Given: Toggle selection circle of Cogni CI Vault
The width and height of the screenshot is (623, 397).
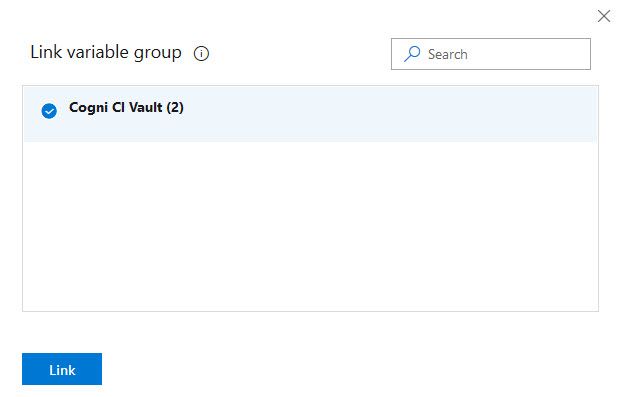Looking at the screenshot, I should tap(49, 111).
